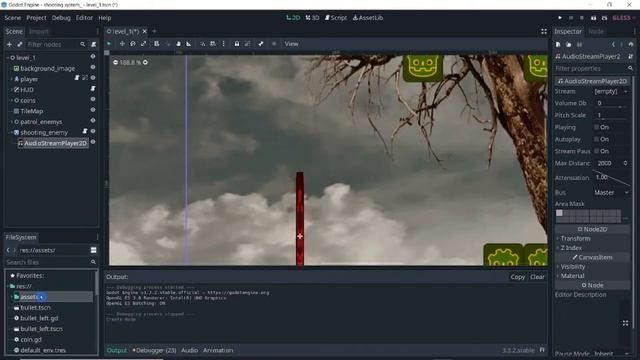Toggle visibility of player node

[x=93, y=78]
